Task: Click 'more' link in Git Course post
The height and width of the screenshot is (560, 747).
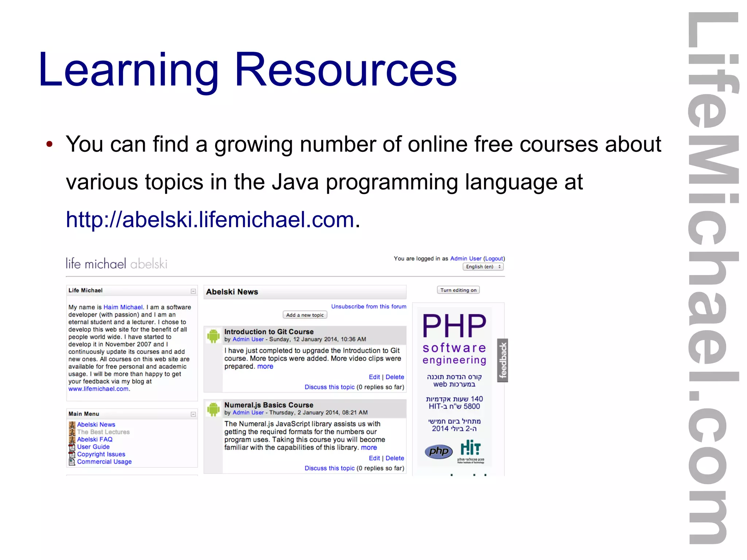Action: [x=265, y=366]
